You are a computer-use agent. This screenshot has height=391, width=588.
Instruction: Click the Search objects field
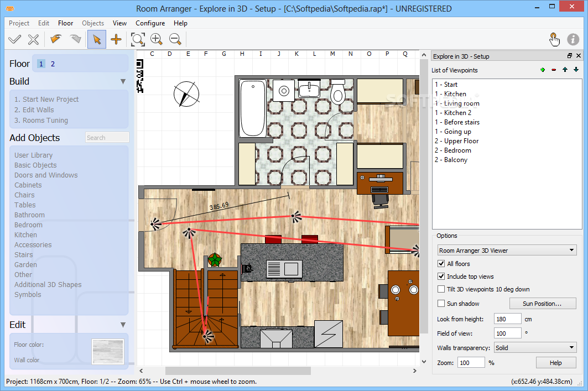pos(107,138)
